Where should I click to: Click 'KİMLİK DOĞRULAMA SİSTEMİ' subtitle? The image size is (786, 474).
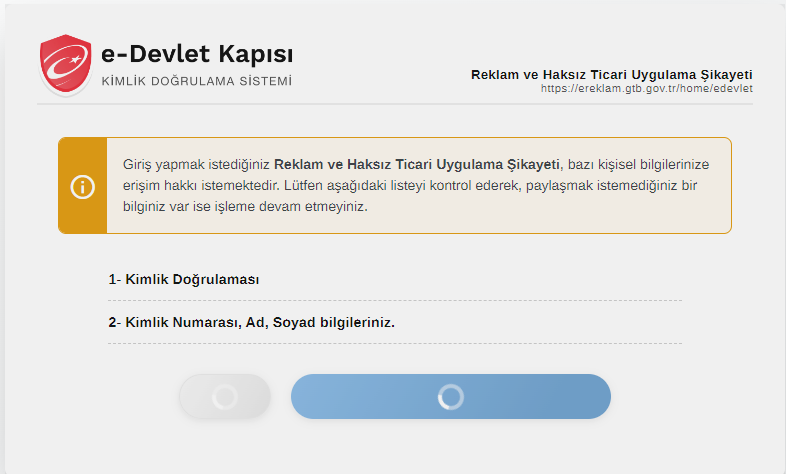tap(196, 81)
